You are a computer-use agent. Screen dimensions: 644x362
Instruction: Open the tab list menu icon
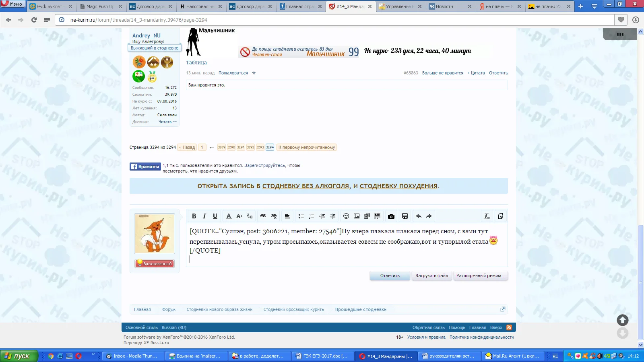tap(594, 6)
